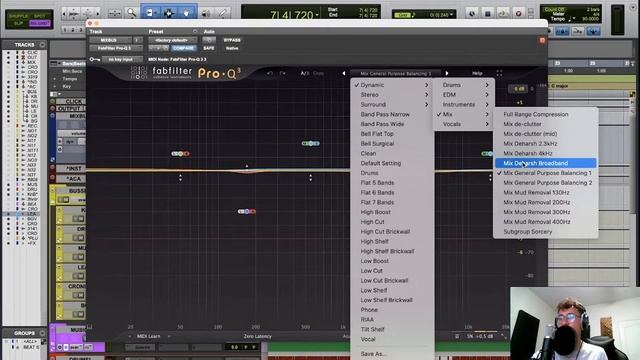Viewport: 640px width, 360px height.
Task: Toggle Count Off in transport display
Action: (x=554, y=9)
